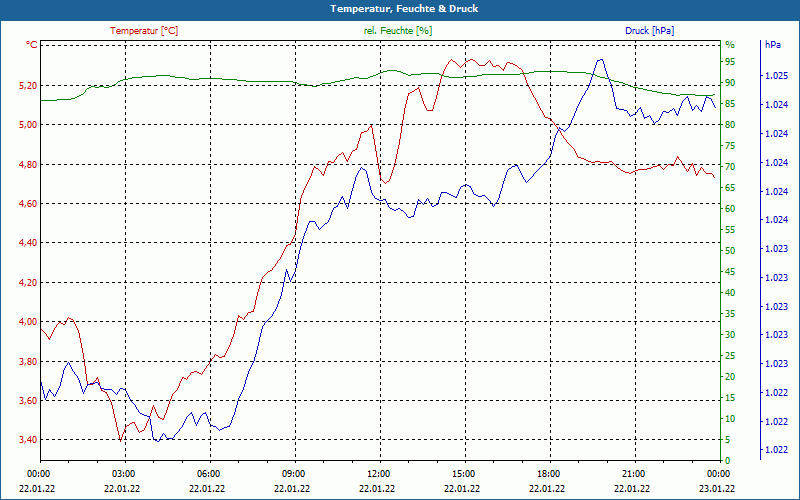Click the 06:00 time axis label
Screen dimensions: 800x500
point(207,473)
